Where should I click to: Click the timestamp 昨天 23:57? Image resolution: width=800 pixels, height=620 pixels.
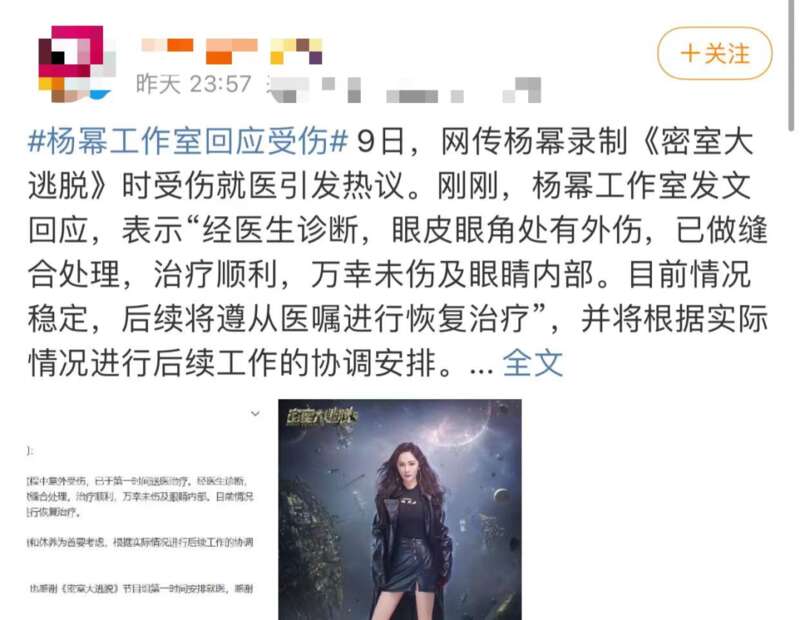click(194, 84)
